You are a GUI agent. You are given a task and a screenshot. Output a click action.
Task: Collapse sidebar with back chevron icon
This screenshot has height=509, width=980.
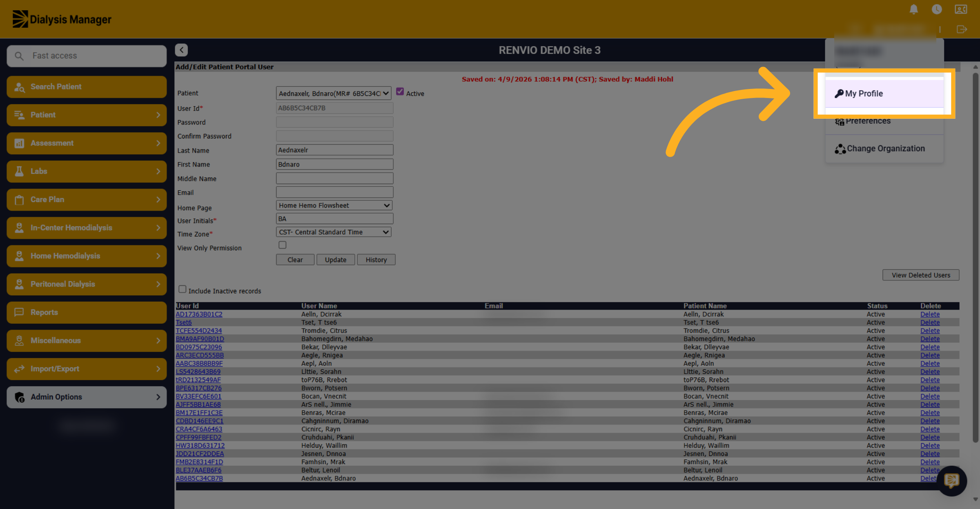(181, 50)
